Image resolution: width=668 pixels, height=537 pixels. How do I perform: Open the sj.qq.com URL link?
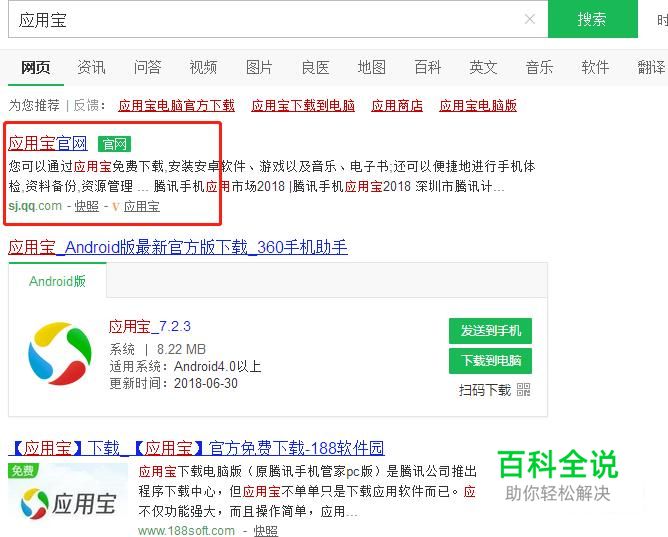[35, 206]
